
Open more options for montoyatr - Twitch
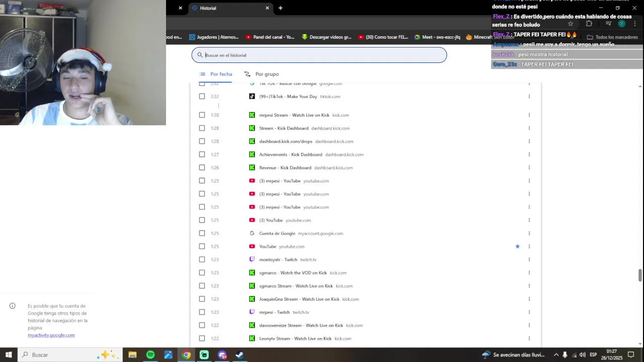[x=529, y=259]
